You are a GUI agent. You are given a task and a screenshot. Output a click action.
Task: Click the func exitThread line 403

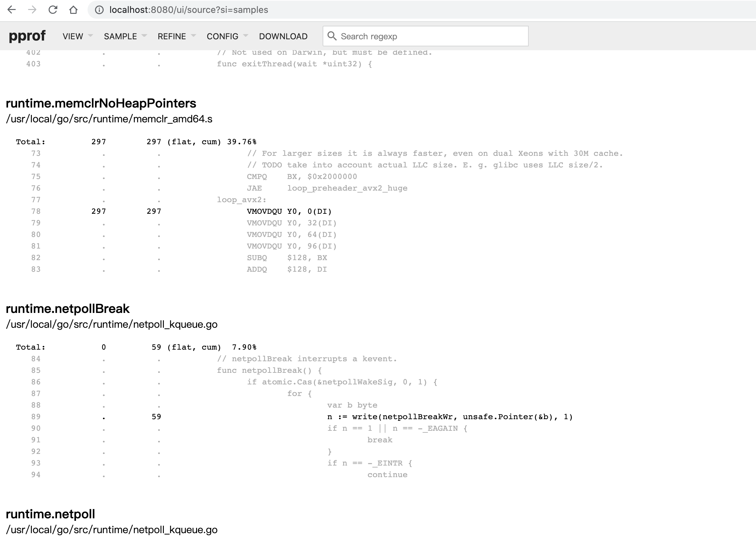point(294,64)
